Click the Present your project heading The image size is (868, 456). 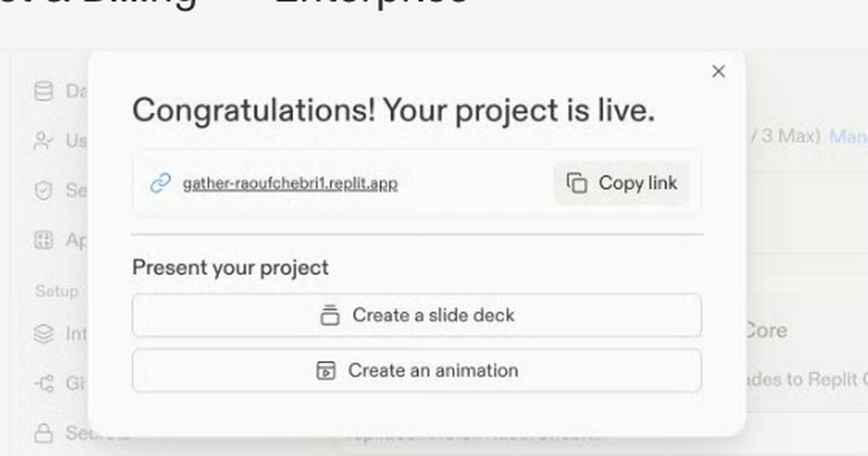230,268
